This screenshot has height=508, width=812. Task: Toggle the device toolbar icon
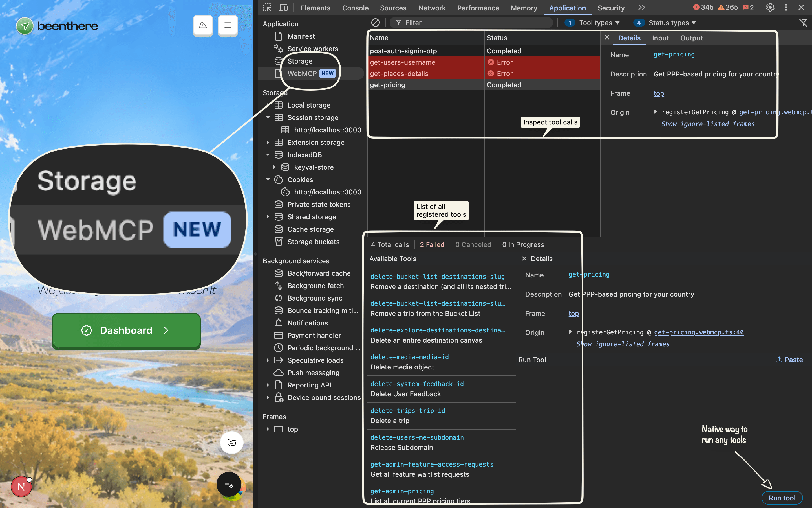tap(283, 8)
